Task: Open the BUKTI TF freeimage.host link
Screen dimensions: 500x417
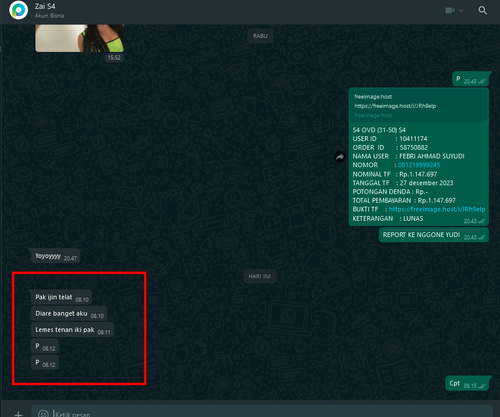Action: pyautogui.click(x=437, y=209)
